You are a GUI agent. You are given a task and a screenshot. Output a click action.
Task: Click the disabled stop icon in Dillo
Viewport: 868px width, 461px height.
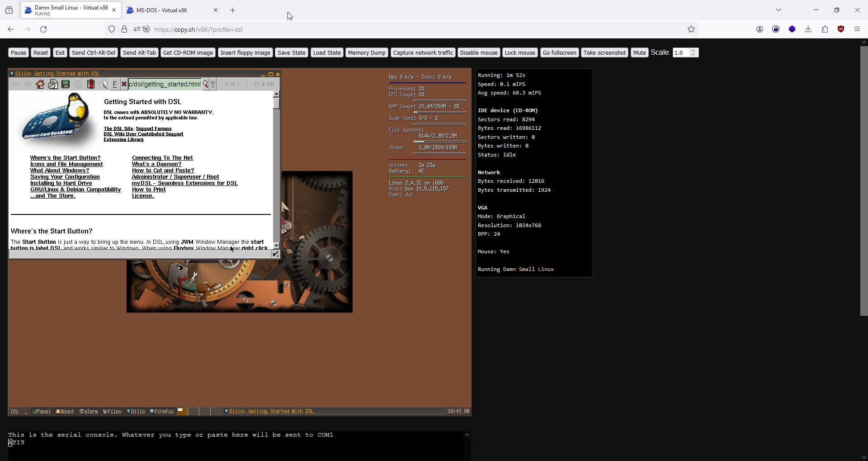click(x=78, y=84)
